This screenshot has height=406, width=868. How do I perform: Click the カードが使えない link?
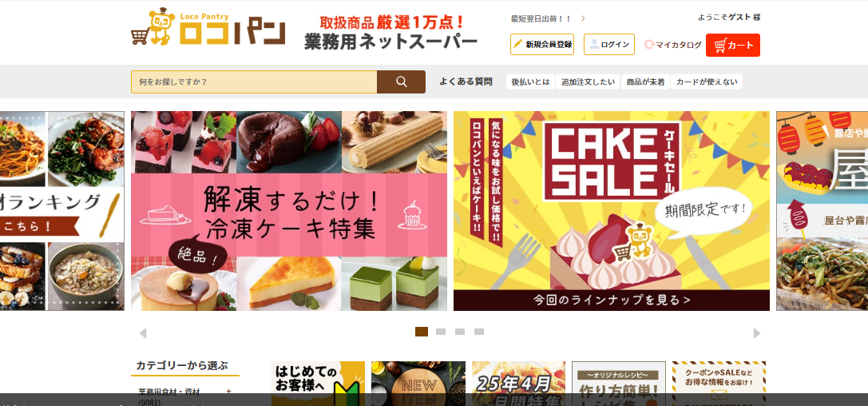tap(707, 82)
